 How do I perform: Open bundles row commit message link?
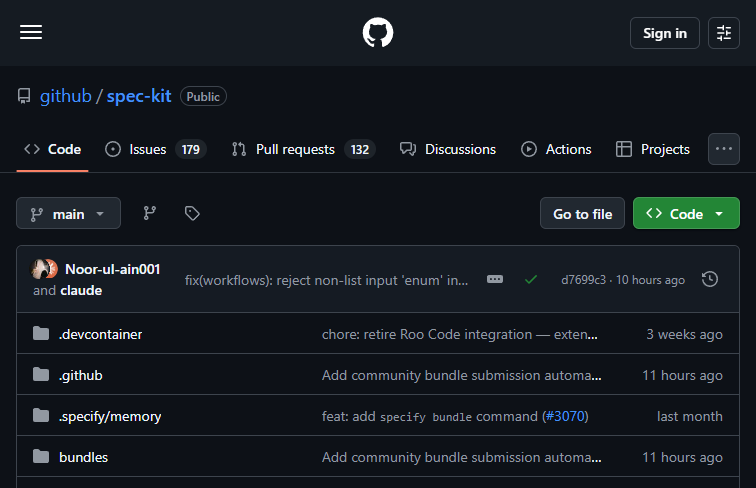[461, 457]
